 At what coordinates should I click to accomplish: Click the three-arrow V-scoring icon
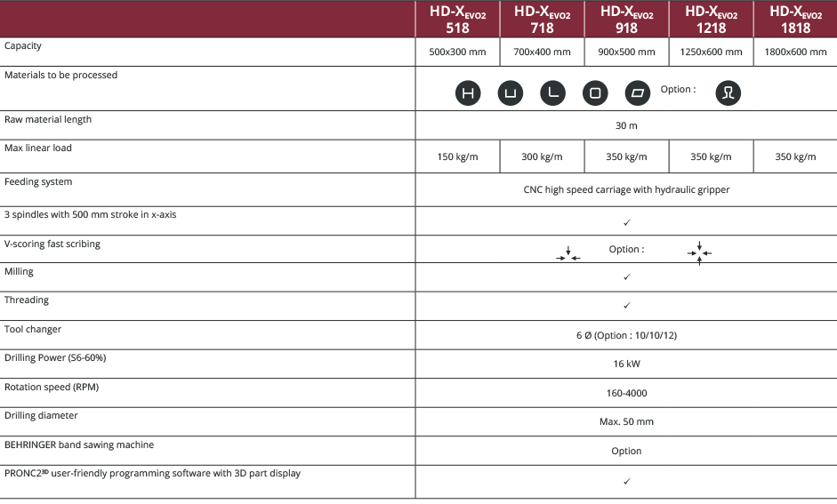click(568, 254)
